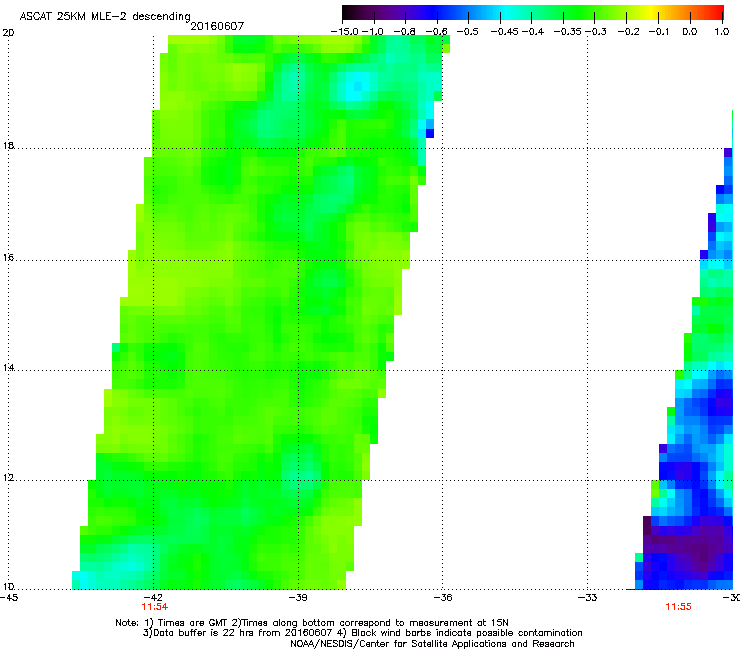The width and height of the screenshot is (740, 650).
Task: Click the longitude label -33
Action: tap(587, 597)
